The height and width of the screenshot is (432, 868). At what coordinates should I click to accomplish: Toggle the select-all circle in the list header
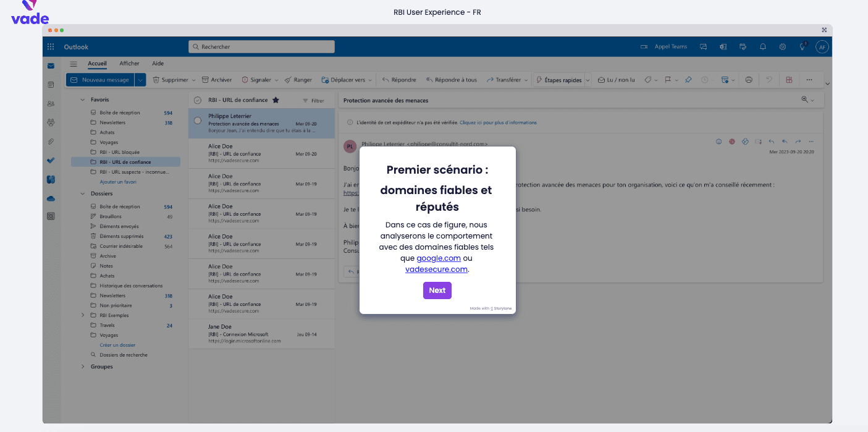[x=198, y=100]
